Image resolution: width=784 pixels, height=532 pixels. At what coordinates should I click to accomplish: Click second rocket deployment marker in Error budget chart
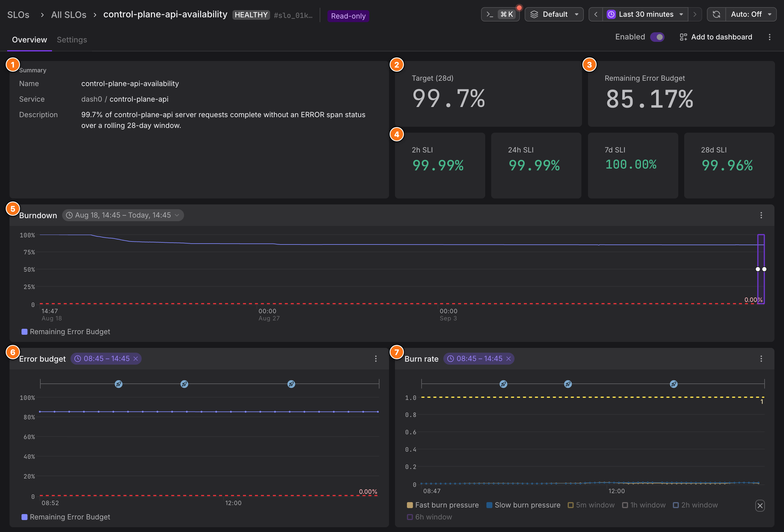(x=184, y=384)
